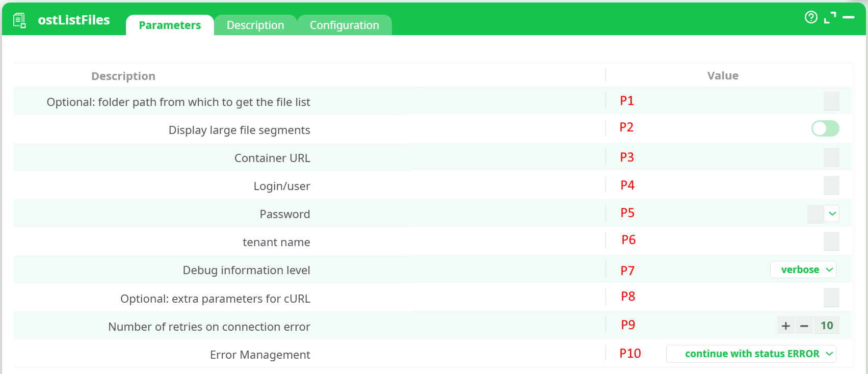
Task: Toggle Display large file segments switch
Action: [825, 128]
